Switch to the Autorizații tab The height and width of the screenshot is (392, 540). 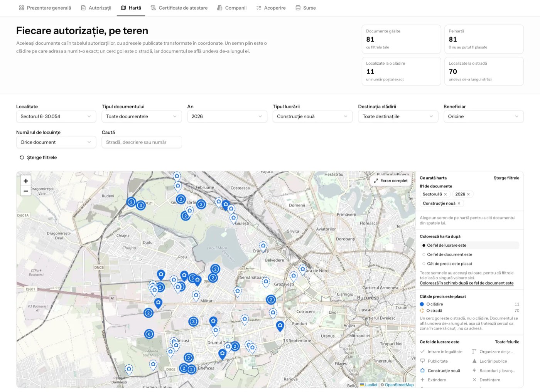point(96,8)
